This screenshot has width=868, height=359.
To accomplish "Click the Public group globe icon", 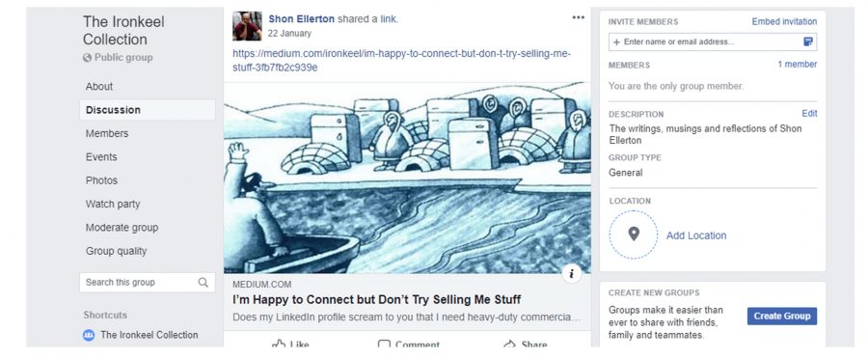I will coord(87,58).
